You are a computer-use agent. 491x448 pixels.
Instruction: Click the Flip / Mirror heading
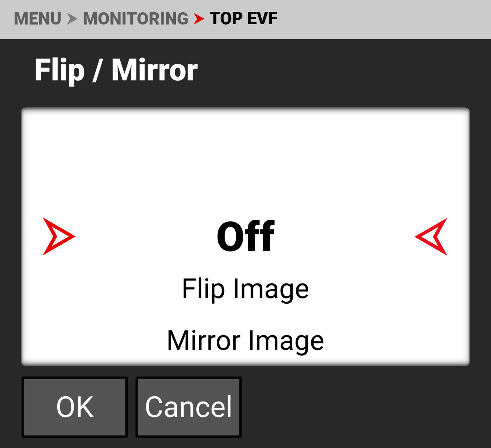(x=116, y=70)
